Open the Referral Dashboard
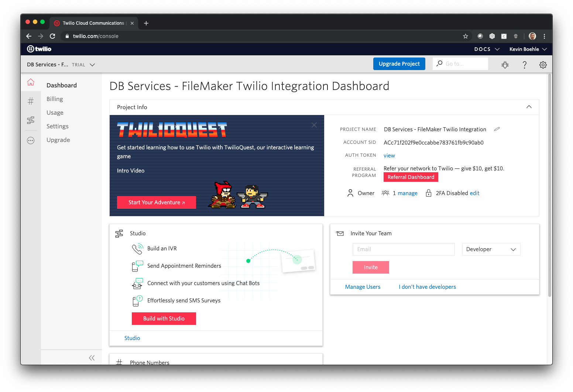 pyautogui.click(x=411, y=177)
